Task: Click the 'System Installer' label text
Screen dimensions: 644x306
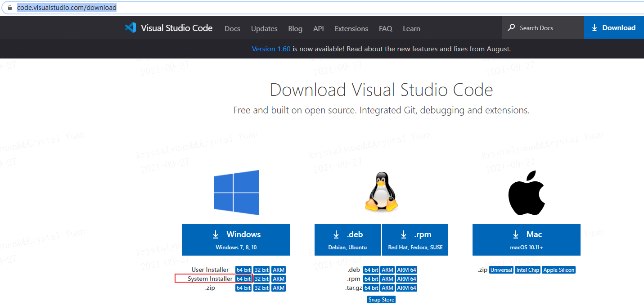Action: click(x=210, y=279)
